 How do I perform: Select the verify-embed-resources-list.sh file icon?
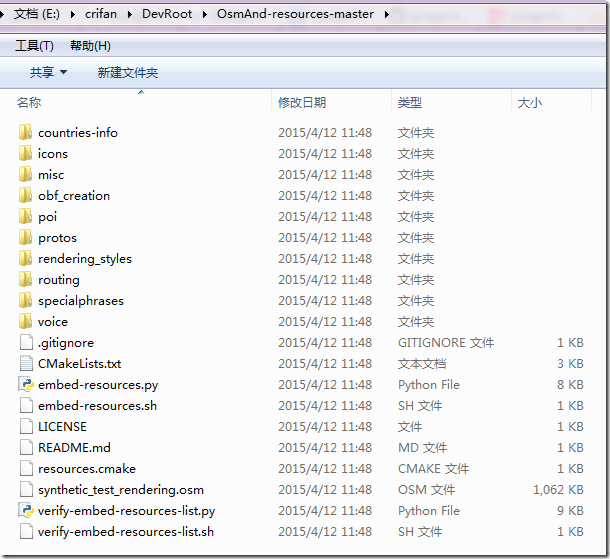coord(26,531)
